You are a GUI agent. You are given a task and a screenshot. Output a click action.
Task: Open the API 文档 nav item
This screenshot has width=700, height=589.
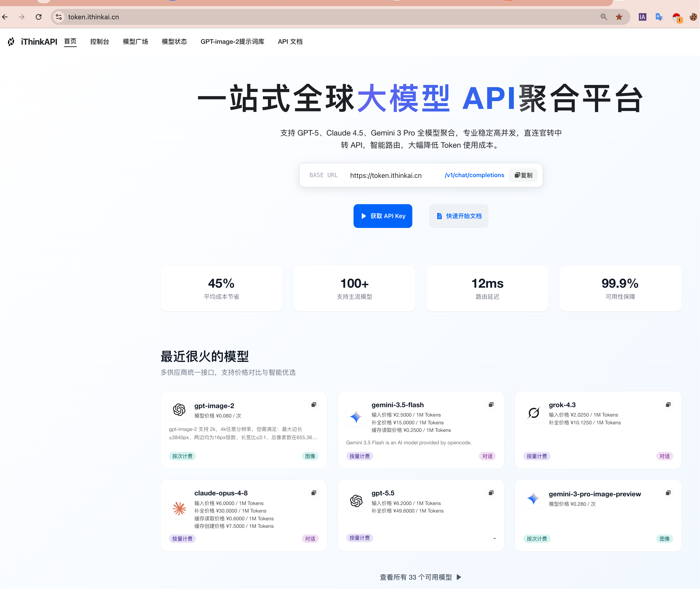290,42
